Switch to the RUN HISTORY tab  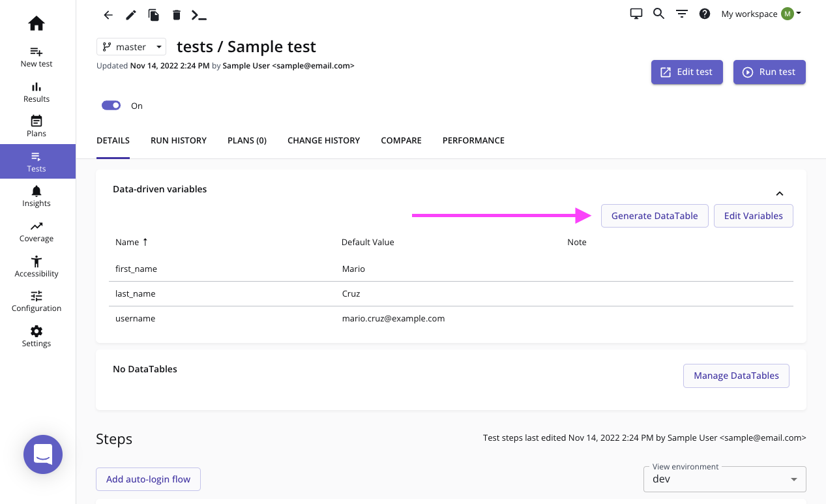pos(179,140)
